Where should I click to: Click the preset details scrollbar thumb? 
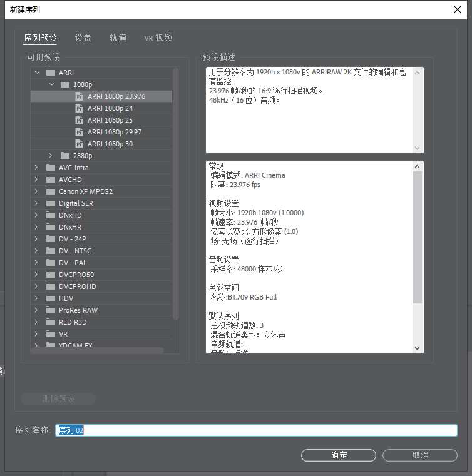tap(418, 238)
